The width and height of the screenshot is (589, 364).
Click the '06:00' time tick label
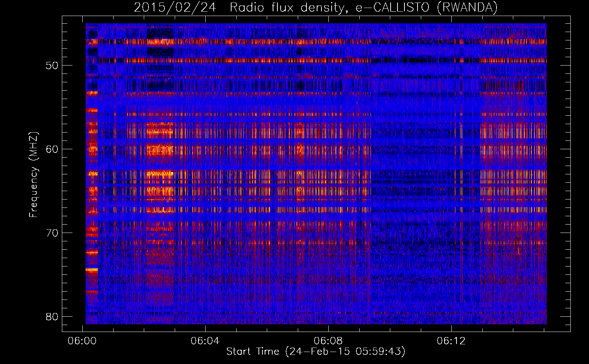tap(82, 341)
